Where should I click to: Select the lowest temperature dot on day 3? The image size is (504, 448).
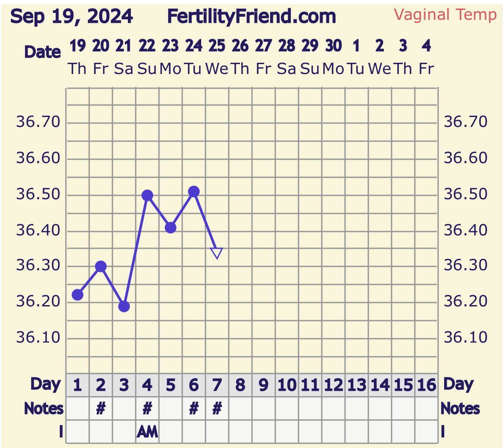[124, 306]
